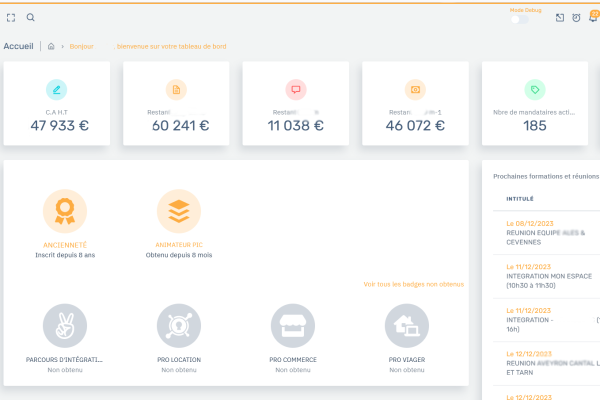Toggle the Mode Debug switch

click(x=520, y=18)
